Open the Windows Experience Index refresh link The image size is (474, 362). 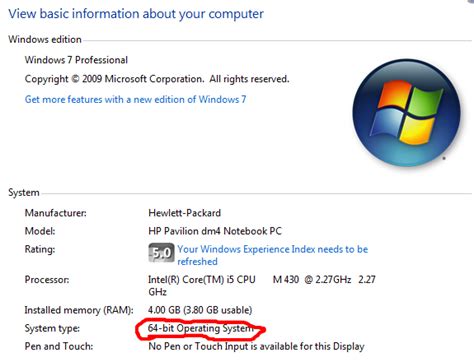(272, 255)
